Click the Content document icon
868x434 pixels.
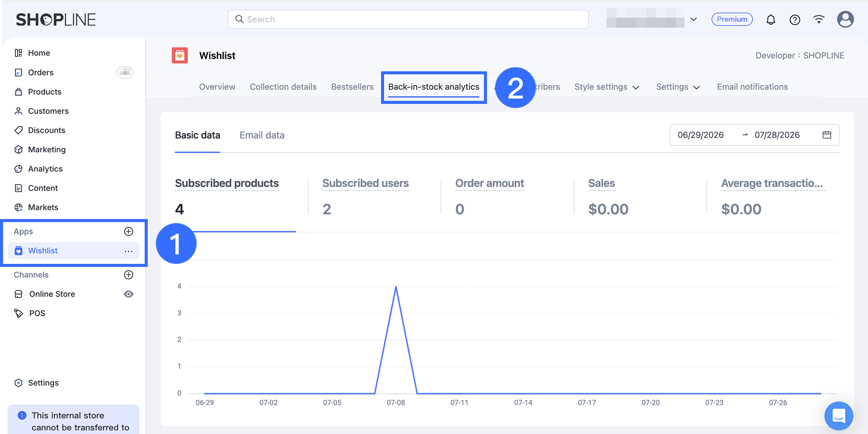[18, 188]
